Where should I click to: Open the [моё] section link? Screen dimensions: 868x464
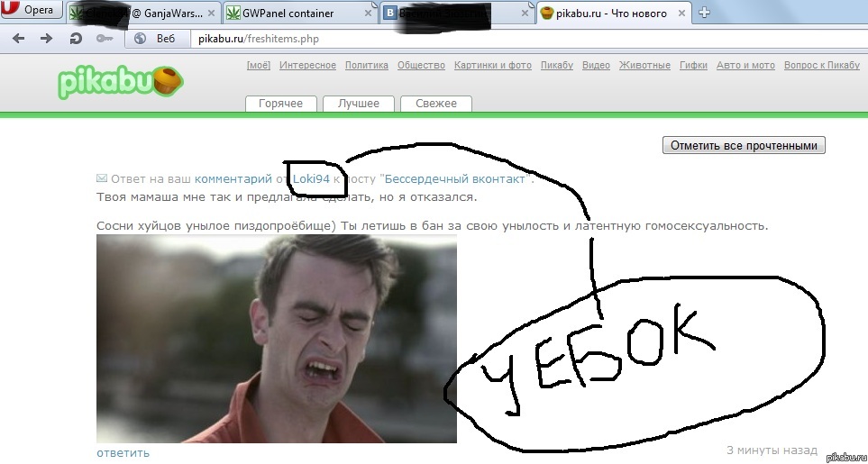click(259, 65)
